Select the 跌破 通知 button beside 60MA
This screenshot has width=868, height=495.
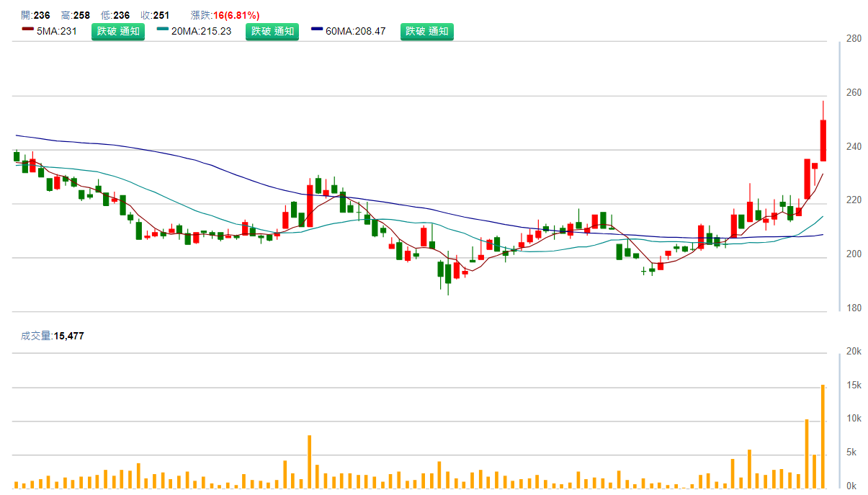427,31
